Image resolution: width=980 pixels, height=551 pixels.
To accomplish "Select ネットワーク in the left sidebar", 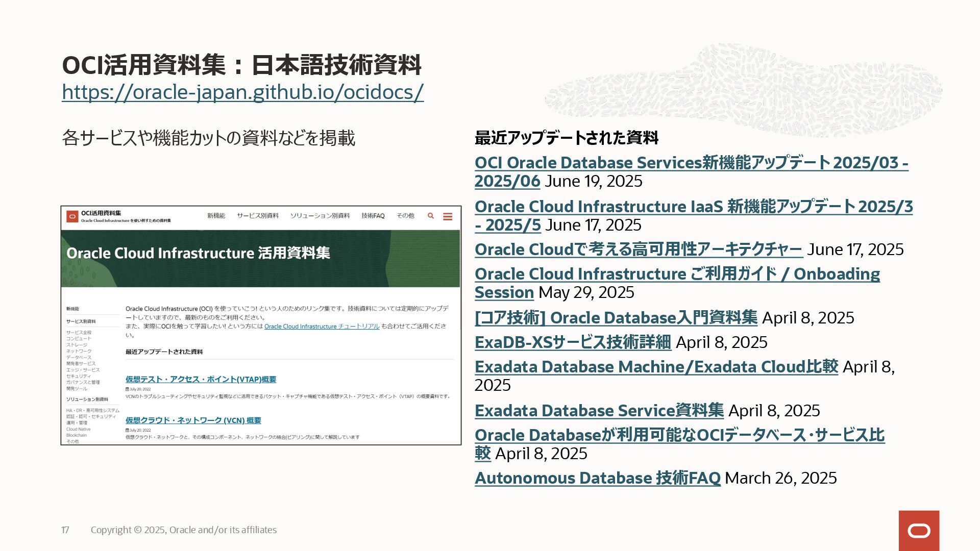I will coord(79,351).
